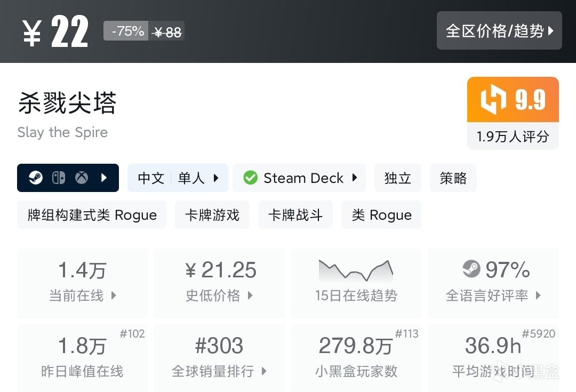Select the 独立 tag
This screenshot has height=392, width=576.
click(398, 178)
